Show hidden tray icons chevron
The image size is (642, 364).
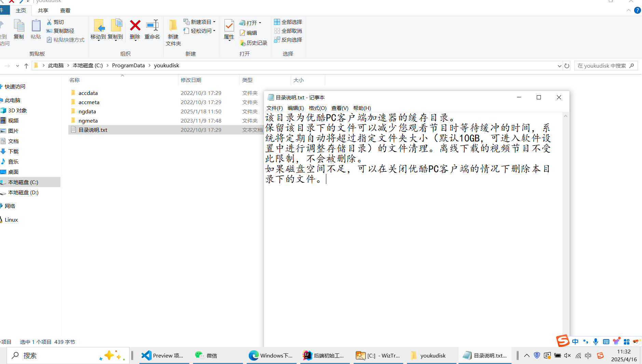(x=527, y=355)
